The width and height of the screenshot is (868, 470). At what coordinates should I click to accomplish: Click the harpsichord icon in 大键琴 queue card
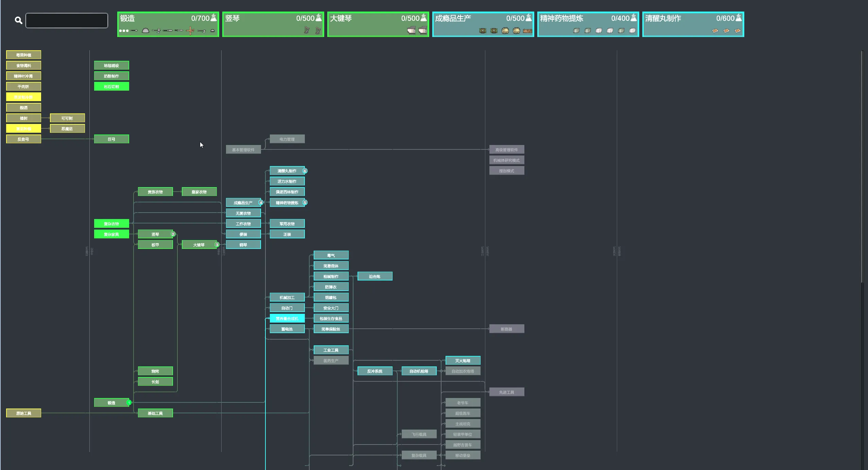(411, 31)
